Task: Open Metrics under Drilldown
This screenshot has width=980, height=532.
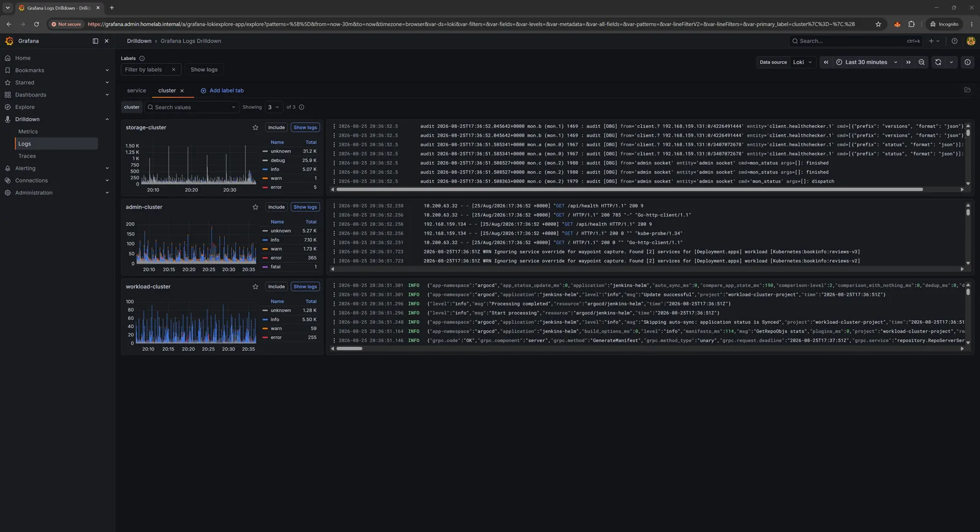Action: pos(28,132)
